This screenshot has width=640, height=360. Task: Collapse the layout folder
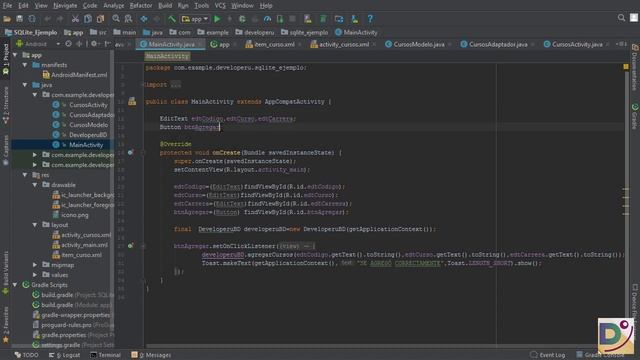35,225
